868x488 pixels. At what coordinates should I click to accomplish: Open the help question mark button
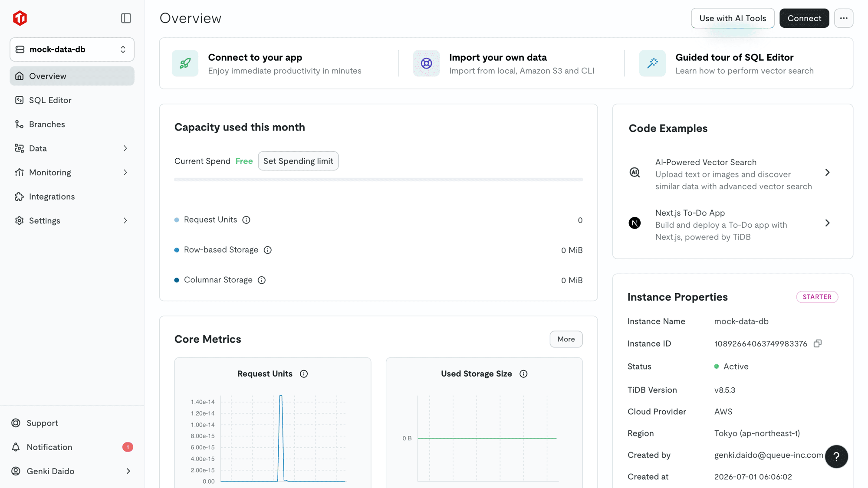tap(836, 457)
